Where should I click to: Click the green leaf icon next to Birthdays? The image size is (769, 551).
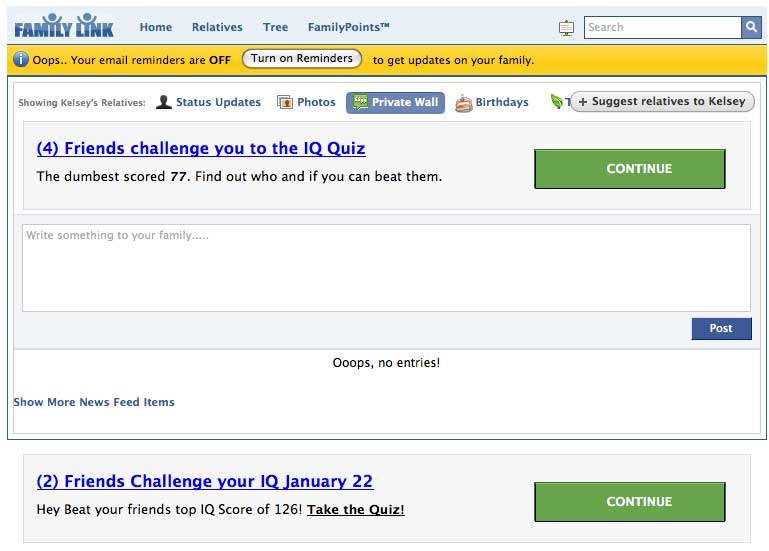pyautogui.click(x=556, y=102)
